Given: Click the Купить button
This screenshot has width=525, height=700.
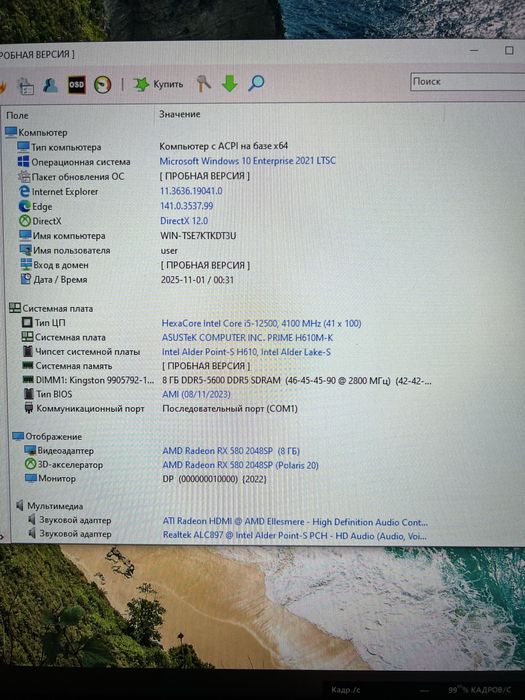Looking at the screenshot, I should click(x=158, y=84).
